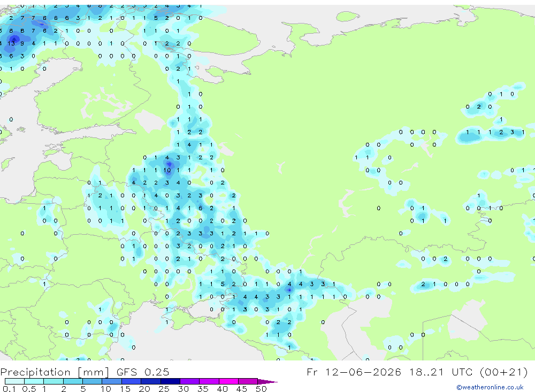This screenshot has width=535, height=392.
Task: Click the 1–2 mm legend color swatch
Action: pos(53,381)
